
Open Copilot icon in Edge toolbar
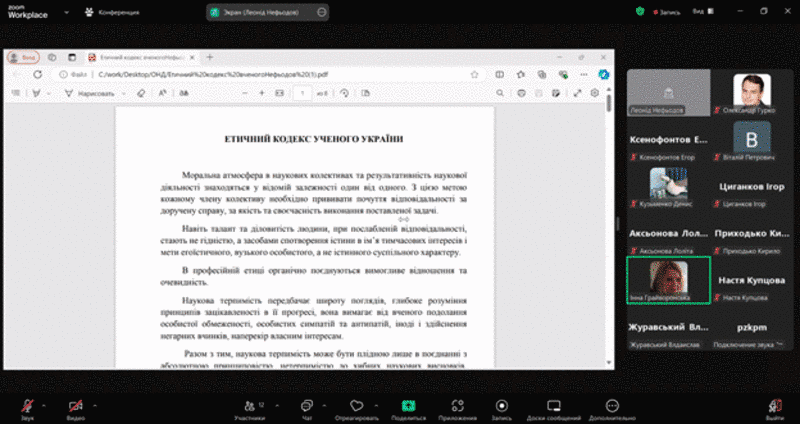(x=604, y=74)
